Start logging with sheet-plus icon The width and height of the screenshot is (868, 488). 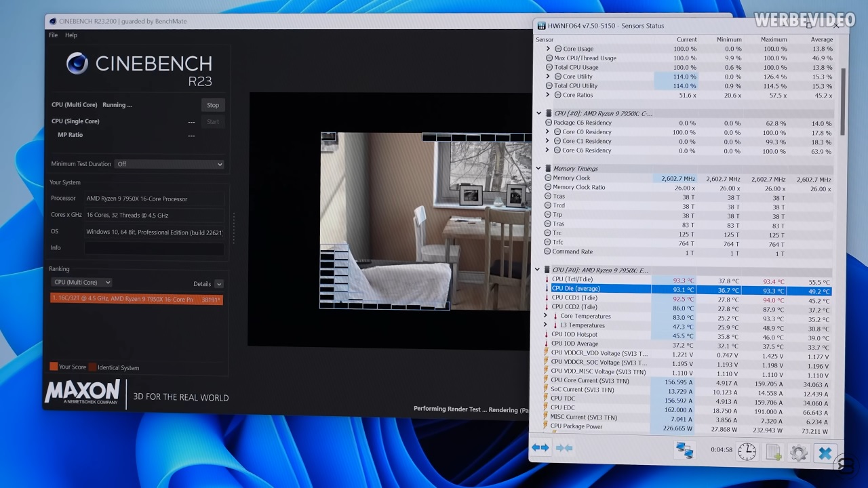774,452
